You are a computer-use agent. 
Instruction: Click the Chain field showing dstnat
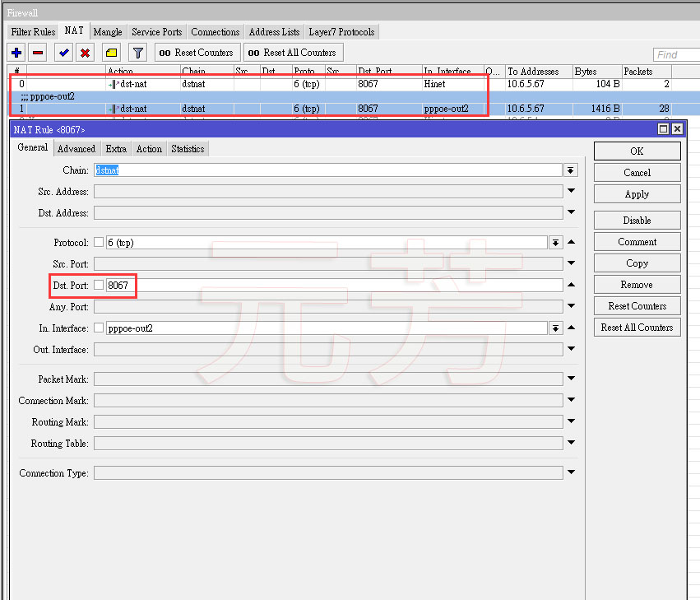click(x=327, y=170)
